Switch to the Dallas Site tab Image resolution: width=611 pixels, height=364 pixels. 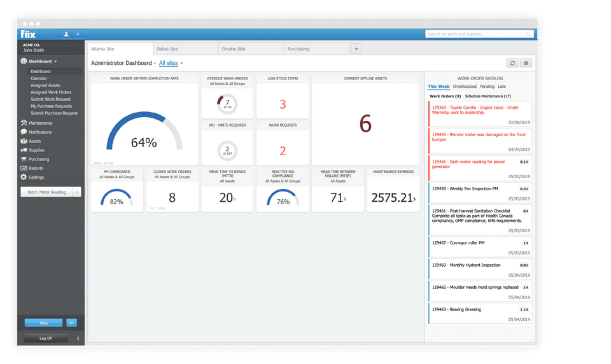click(x=186, y=49)
